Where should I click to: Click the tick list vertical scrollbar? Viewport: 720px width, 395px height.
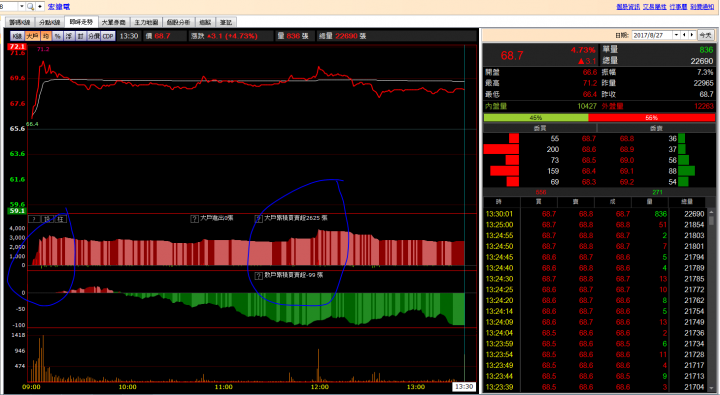711,301
